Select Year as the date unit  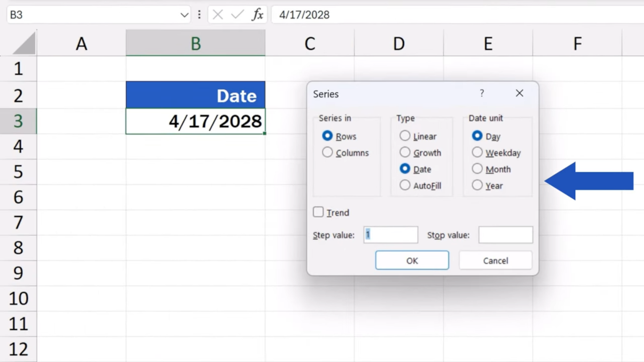point(477,185)
